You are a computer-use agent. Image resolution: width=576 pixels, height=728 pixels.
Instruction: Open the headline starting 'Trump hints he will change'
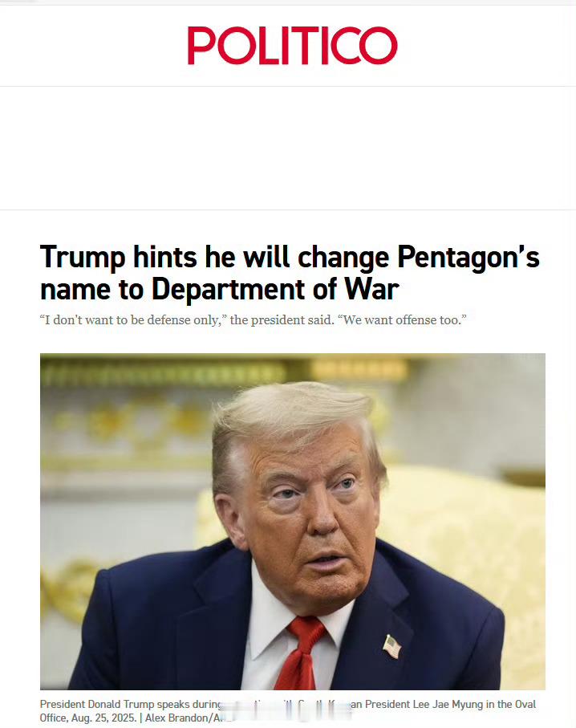[x=290, y=273]
